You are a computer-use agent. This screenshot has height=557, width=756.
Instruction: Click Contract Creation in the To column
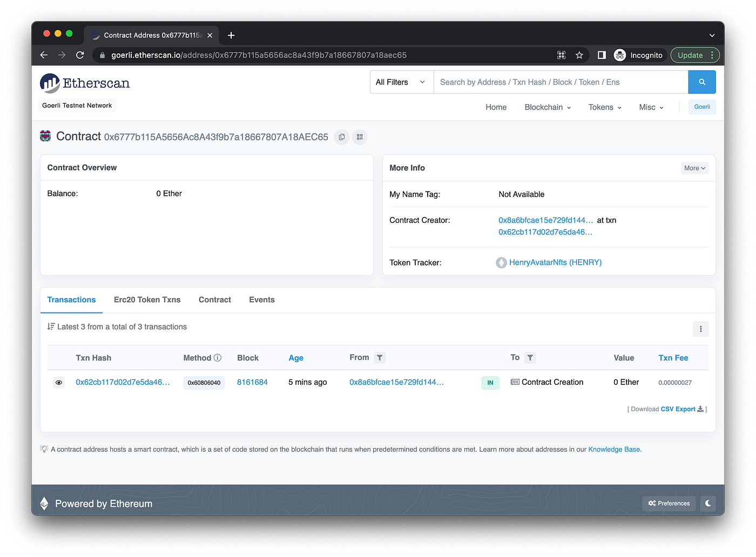click(x=552, y=382)
